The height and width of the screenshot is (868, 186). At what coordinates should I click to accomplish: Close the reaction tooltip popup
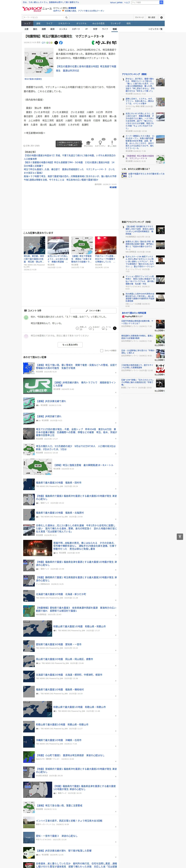pos(81,142)
